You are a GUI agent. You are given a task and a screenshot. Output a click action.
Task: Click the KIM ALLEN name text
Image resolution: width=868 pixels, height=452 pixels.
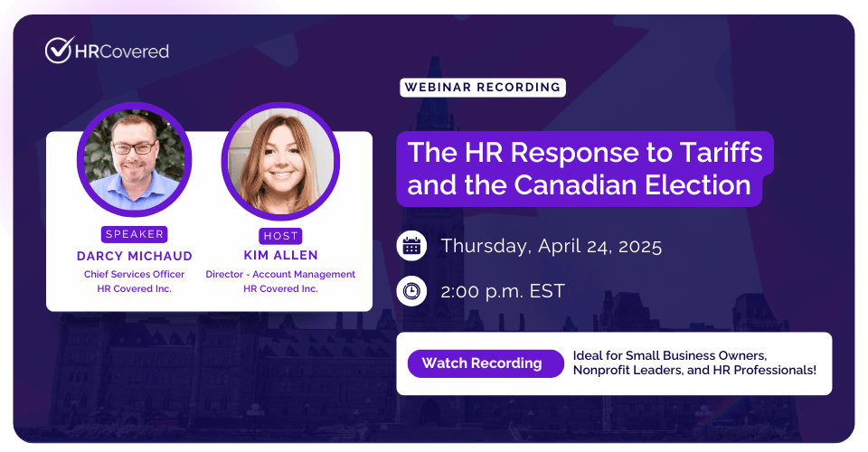coord(279,256)
